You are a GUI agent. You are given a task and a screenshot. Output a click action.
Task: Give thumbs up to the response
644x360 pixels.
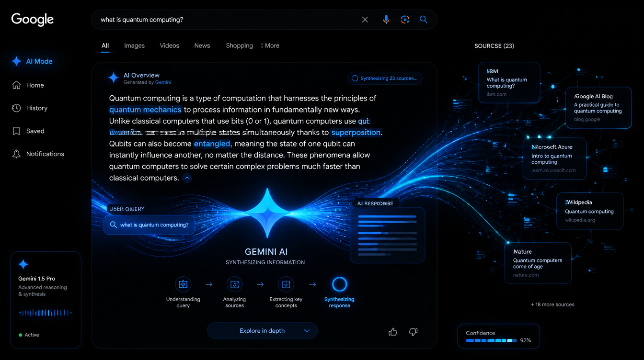[393, 331]
